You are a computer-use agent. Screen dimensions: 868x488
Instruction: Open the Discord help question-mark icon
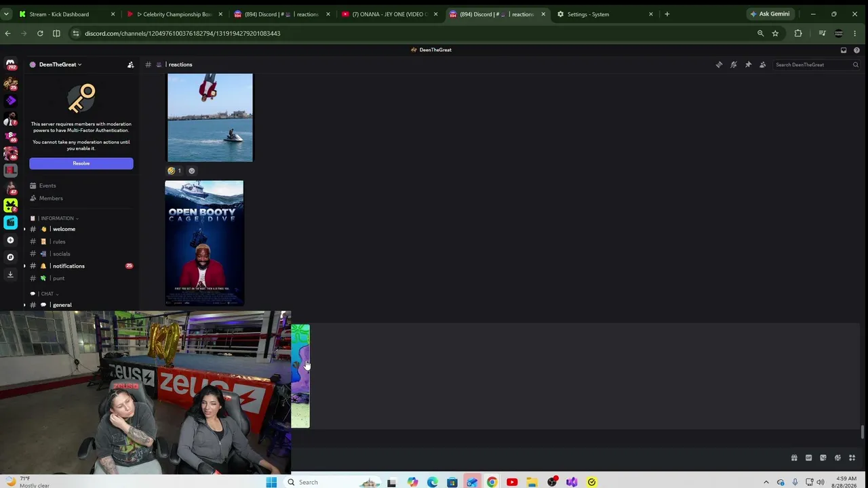[x=856, y=49]
